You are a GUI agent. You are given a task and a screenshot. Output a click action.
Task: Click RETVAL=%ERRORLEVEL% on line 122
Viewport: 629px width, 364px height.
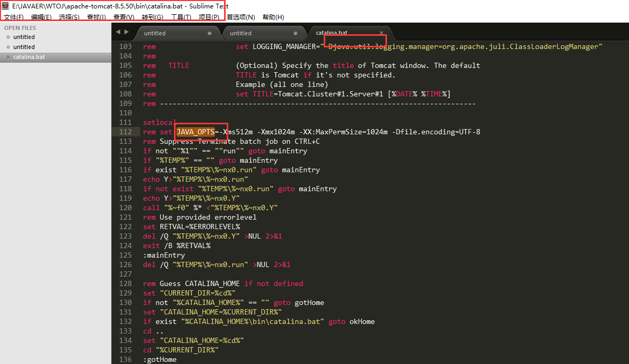click(200, 227)
